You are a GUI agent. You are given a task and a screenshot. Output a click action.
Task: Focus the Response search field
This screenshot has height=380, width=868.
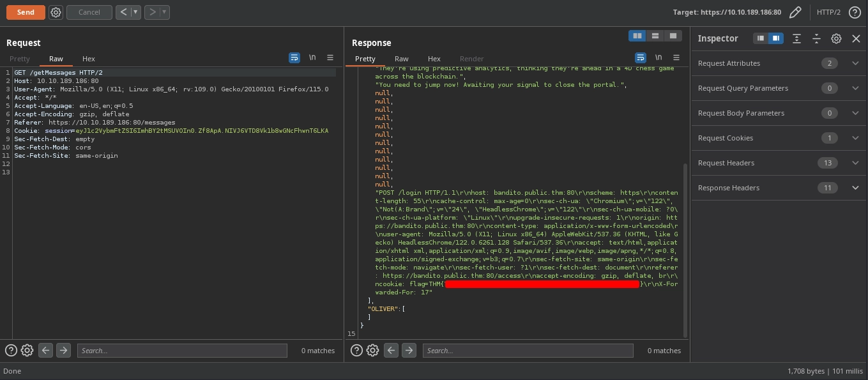(528, 351)
